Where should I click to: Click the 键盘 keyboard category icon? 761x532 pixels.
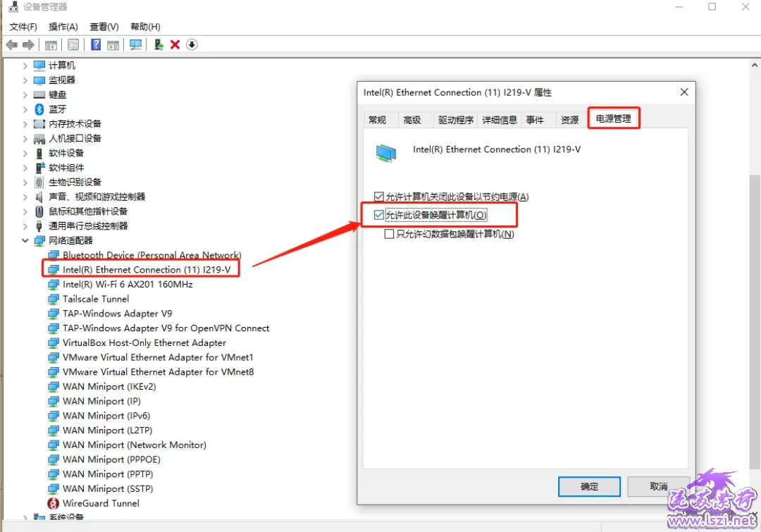point(39,94)
